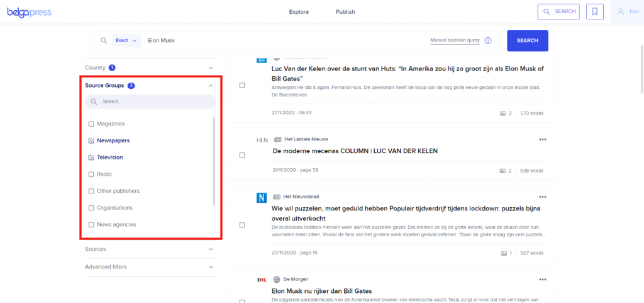Viewport: 644px width, 303px height.
Task: Open options menu for Wie wil puzzelen article
Action: [x=543, y=197]
